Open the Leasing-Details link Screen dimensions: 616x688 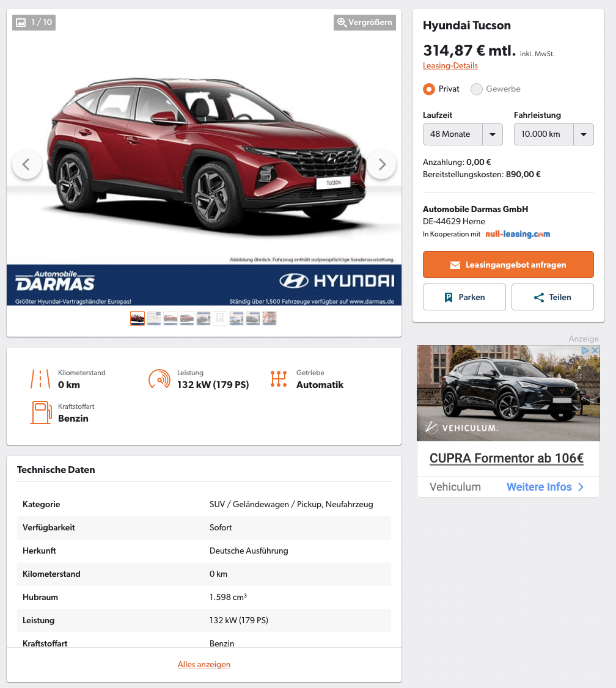pos(450,65)
